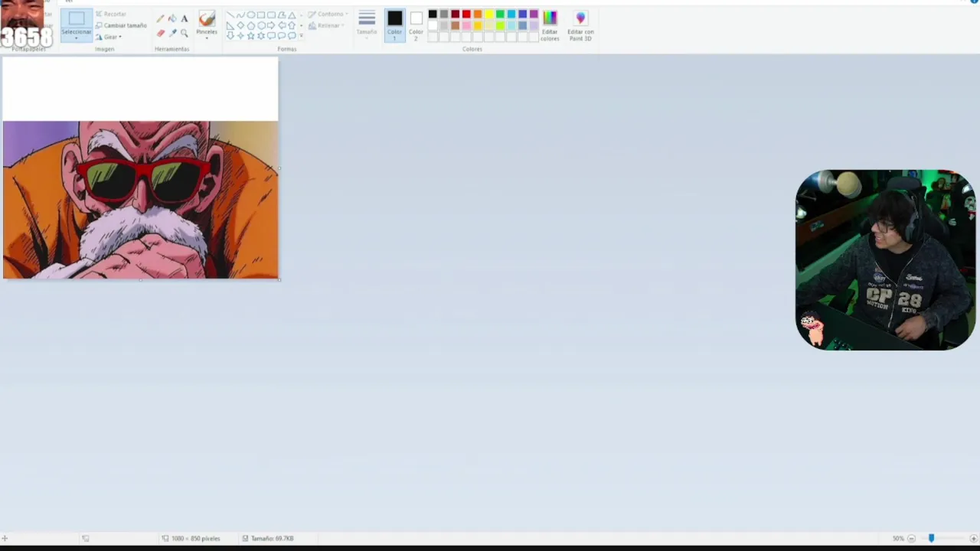The height and width of the screenshot is (551, 980).
Task: Select the Text tool
Action: [x=185, y=18]
